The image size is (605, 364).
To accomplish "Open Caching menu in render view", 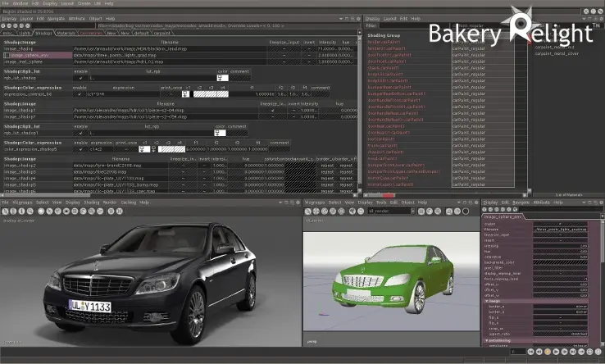I will click(129, 202).
